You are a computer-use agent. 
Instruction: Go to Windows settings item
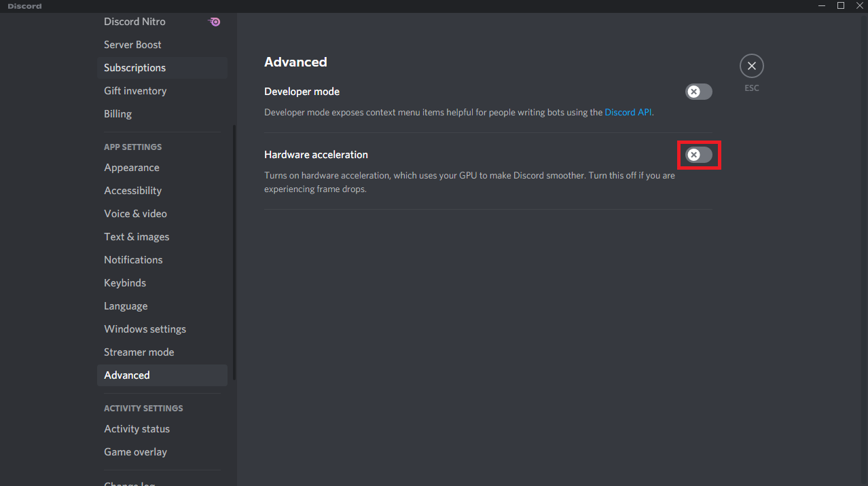click(145, 329)
